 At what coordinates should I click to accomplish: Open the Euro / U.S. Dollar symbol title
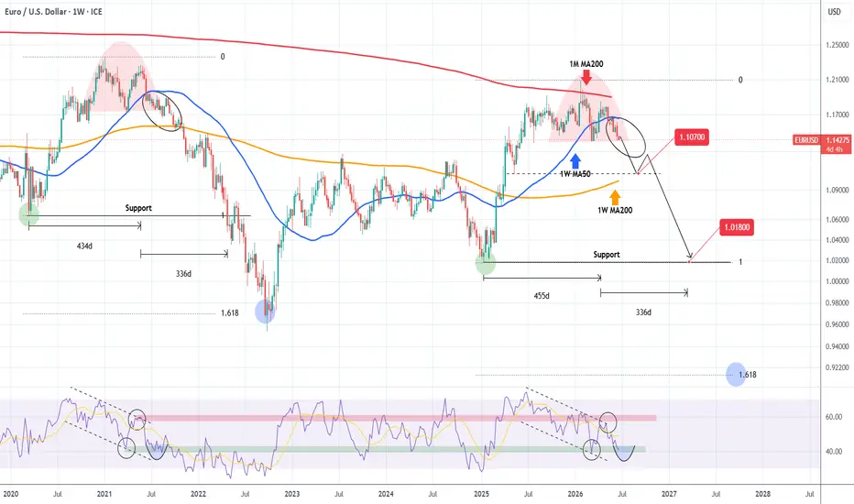53,11
